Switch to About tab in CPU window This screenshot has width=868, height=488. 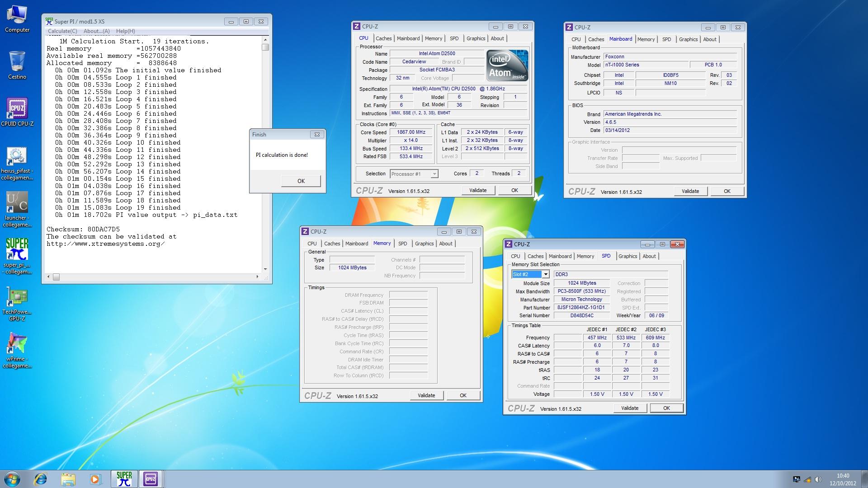497,38
